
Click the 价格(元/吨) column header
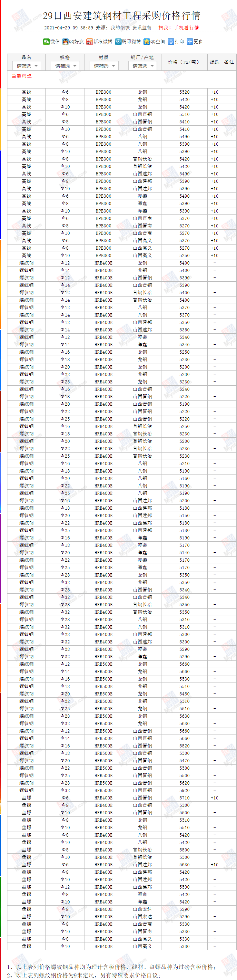coord(184,62)
